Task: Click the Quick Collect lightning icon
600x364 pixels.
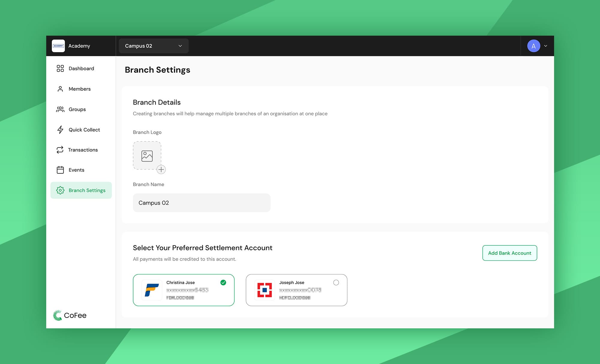Action: [x=60, y=130]
